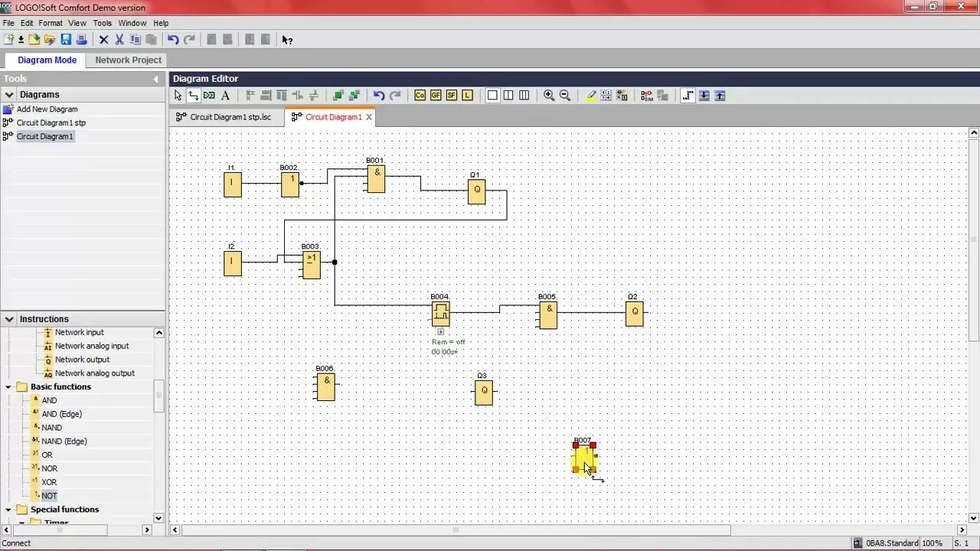The width and height of the screenshot is (980, 551).
Task: Upload LOGO to PC icon
Action: click(720, 96)
